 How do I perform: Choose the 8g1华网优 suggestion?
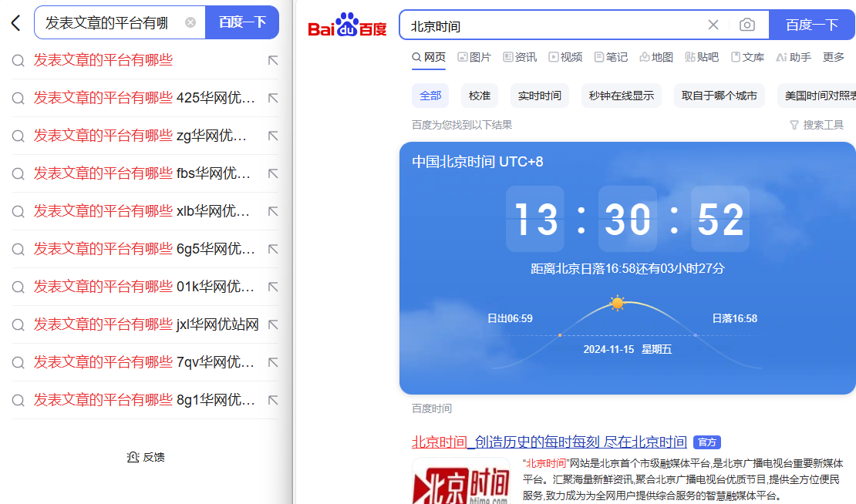click(145, 401)
